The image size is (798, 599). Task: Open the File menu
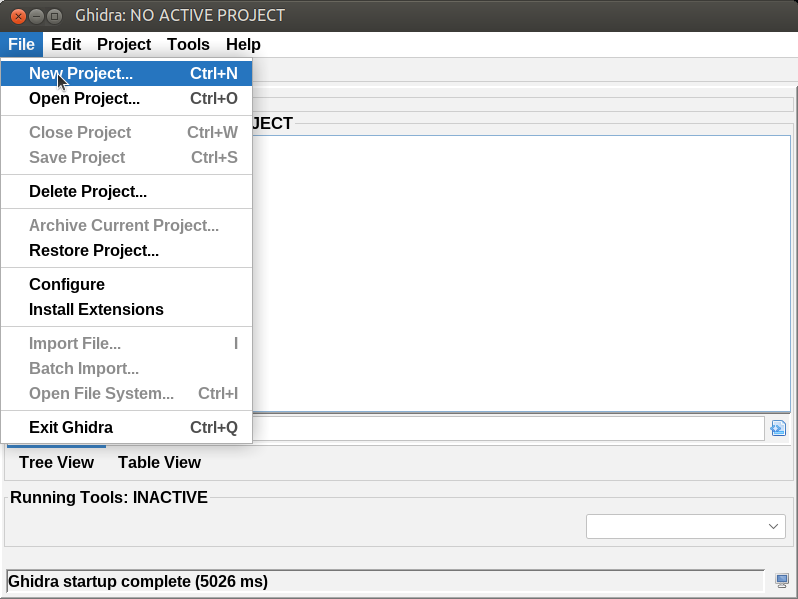pyautogui.click(x=21, y=45)
